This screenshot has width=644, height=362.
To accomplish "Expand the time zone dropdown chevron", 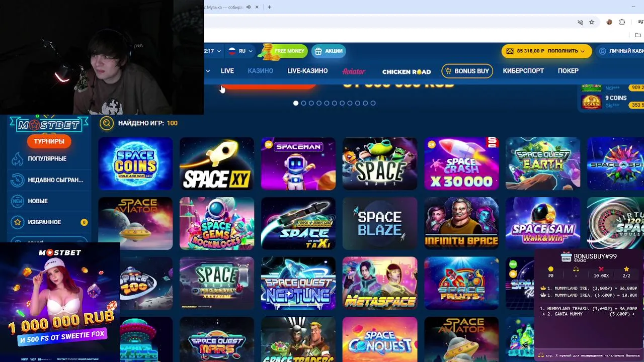I will 219,51.
